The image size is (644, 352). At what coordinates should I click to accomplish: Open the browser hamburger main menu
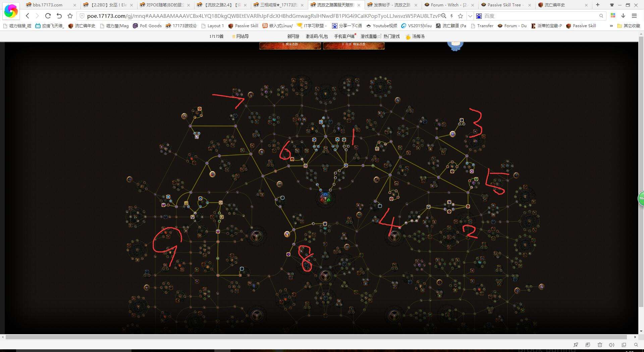point(634,16)
